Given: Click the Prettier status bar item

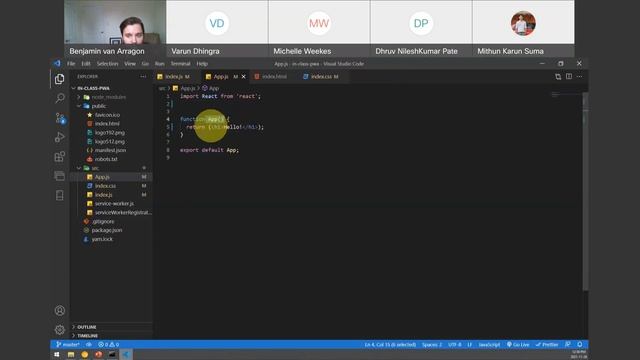Looking at the screenshot, I should point(547,344).
